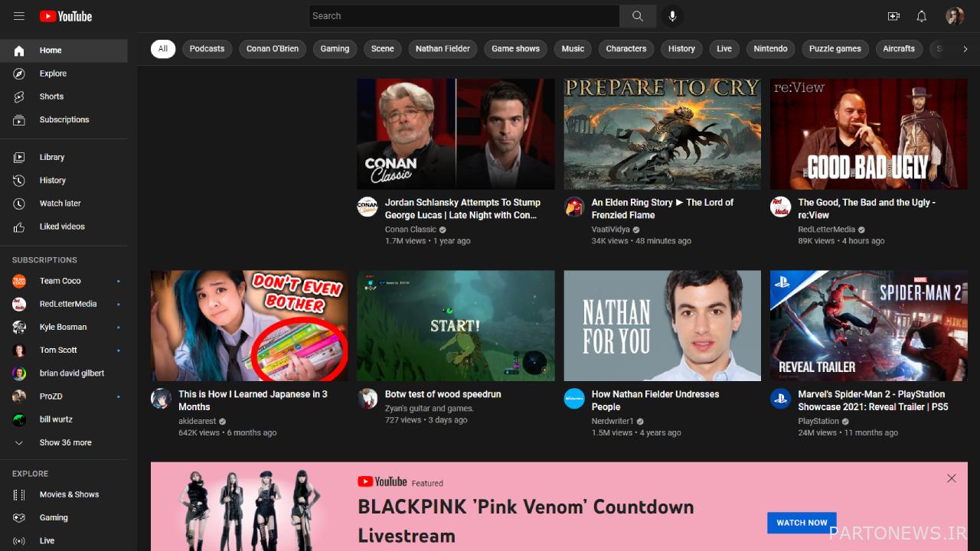Open Elden Ring Prepare to Cry thumbnail
Screen dimensions: 980x551
[662, 134]
